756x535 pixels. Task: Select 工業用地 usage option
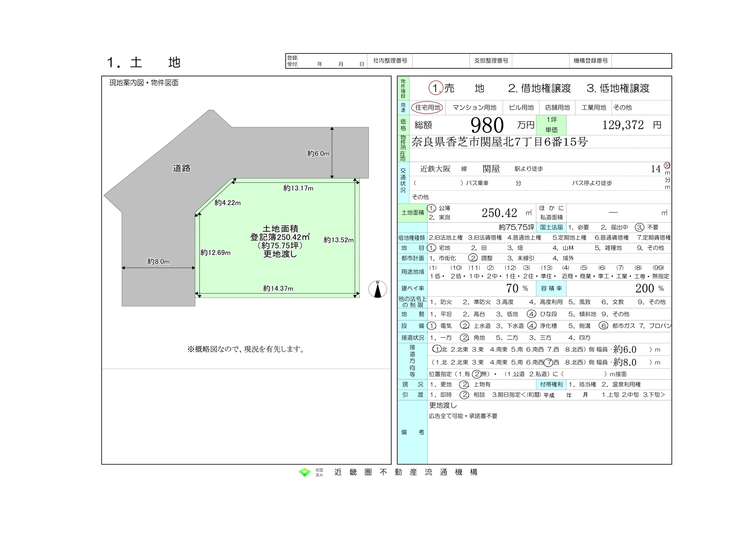click(594, 107)
